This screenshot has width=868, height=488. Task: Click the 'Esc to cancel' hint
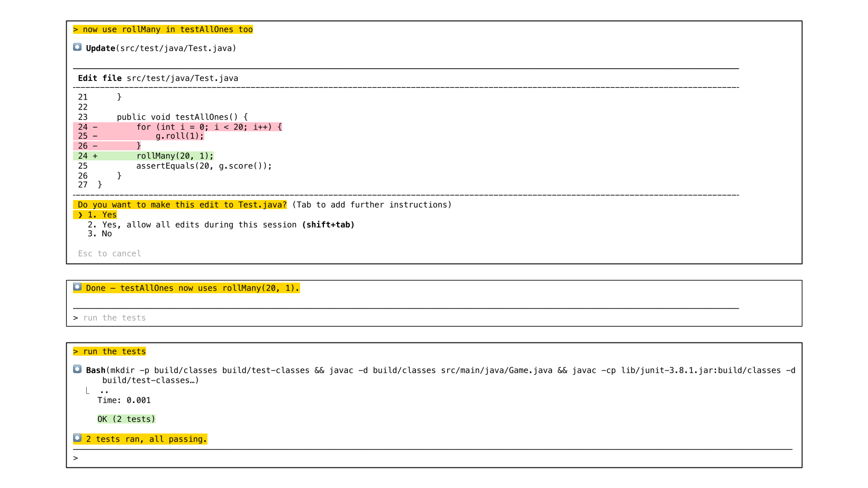click(110, 254)
